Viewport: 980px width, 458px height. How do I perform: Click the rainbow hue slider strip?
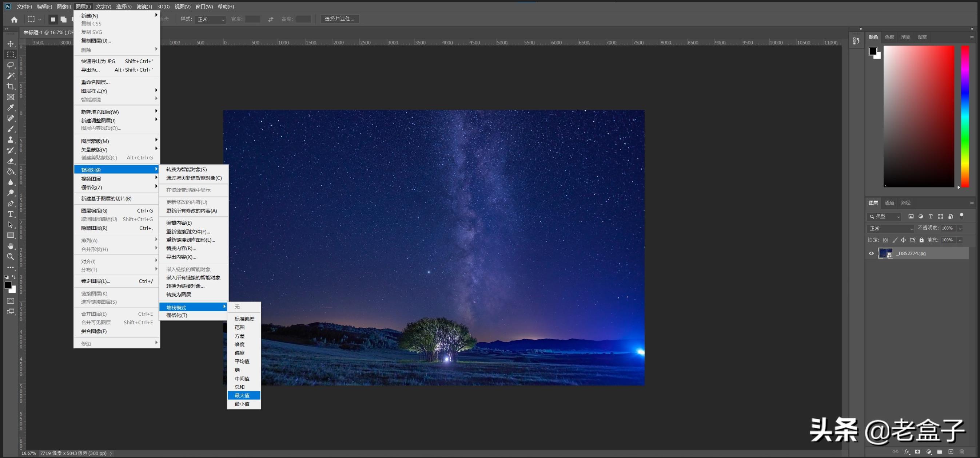tap(965, 116)
